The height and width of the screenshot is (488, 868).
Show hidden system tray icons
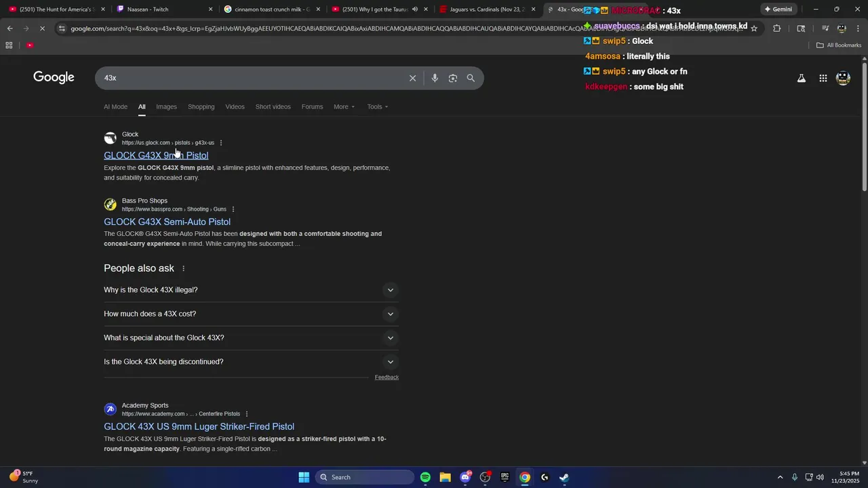[x=780, y=477]
